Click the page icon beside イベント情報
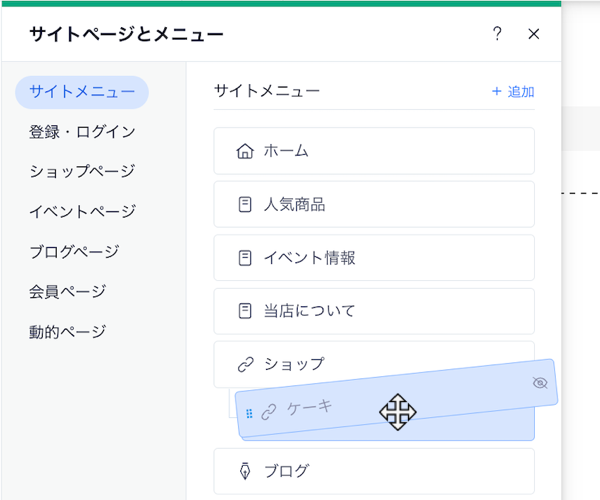600x500 pixels. pyautogui.click(x=245, y=258)
